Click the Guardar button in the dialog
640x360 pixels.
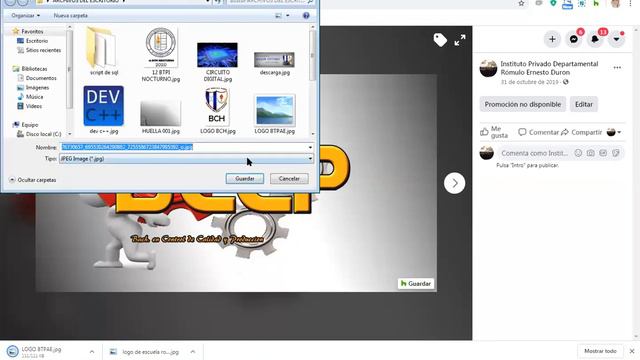(244, 178)
